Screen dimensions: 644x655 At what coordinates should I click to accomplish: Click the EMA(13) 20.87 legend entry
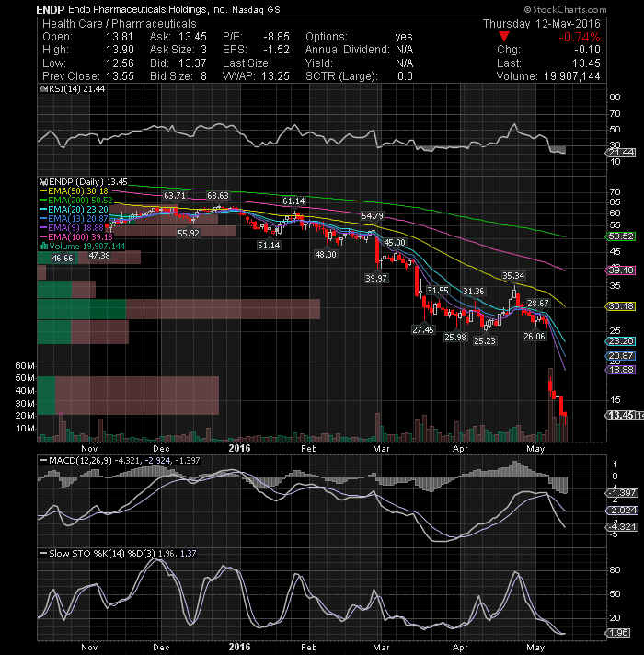coord(75,218)
